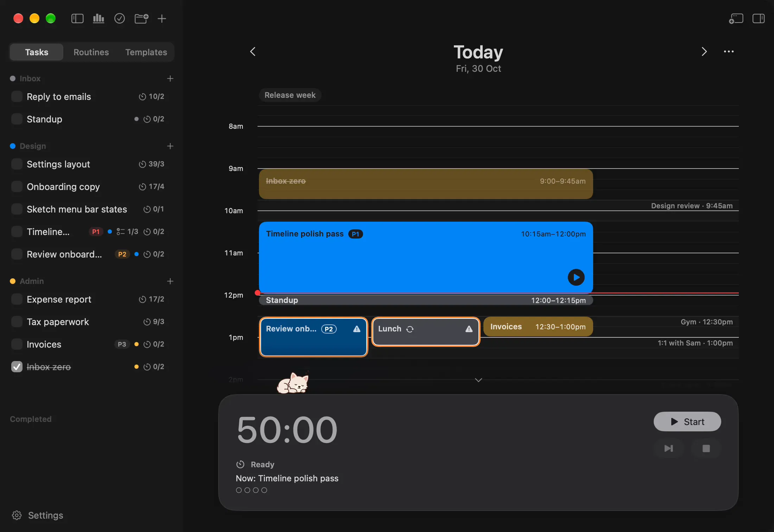Click the Release week all-day tag
The image size is (774, 532).
point(290,95)
